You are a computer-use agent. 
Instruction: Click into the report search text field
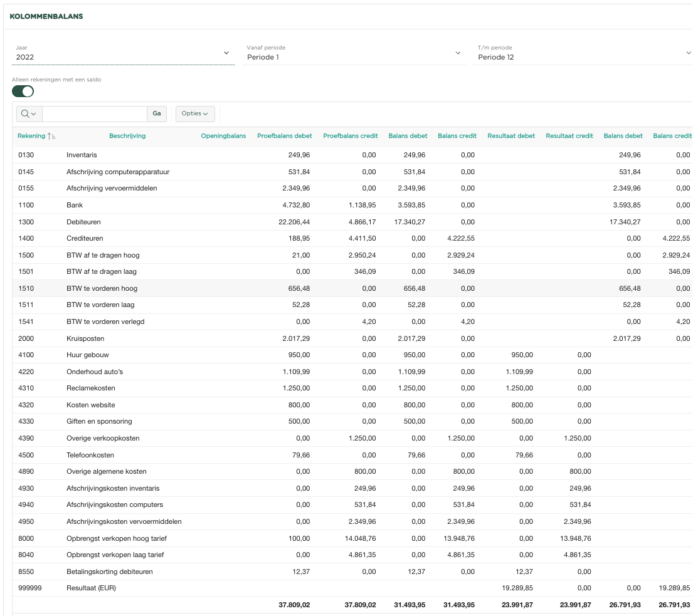(94, 113)
